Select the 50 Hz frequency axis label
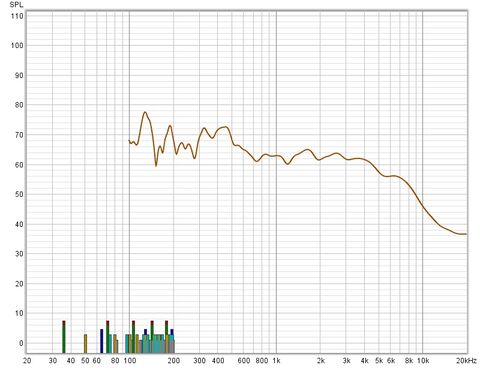 85,360
